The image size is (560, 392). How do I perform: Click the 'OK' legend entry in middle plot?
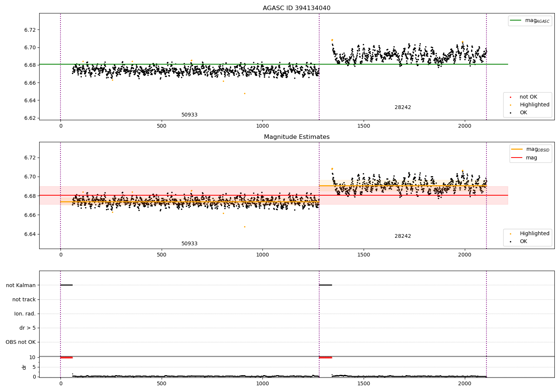[523, 242]
